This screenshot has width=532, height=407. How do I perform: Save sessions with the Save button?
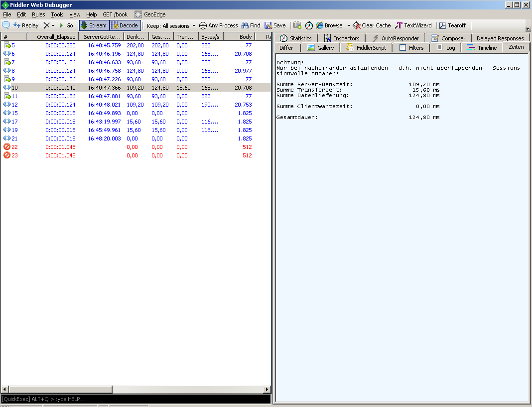[275, 25]
